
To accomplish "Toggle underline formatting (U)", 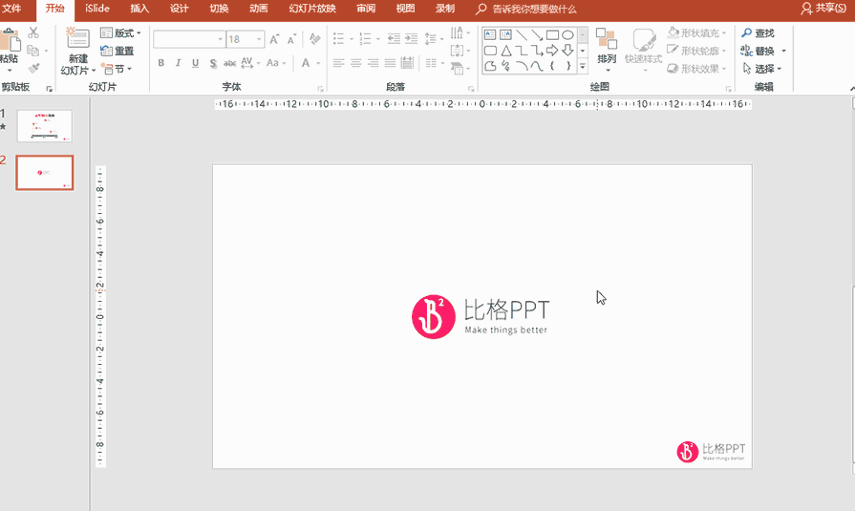I will click(x=195, y=63).
